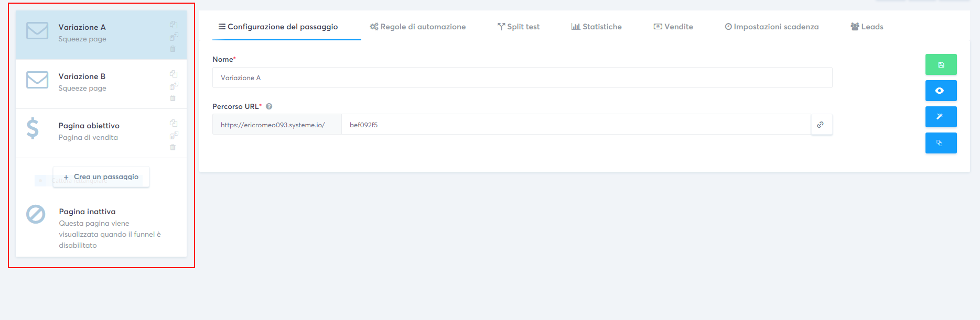Open the Vendite tab
Image resolution: width=980 pixels, height=320 pixels.
(673, 27)
